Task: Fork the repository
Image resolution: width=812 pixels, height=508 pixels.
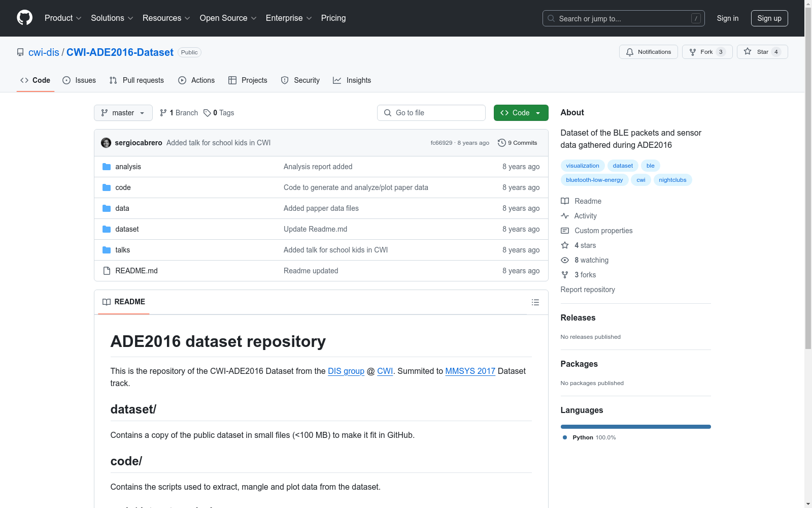Action: pos(707,52)
